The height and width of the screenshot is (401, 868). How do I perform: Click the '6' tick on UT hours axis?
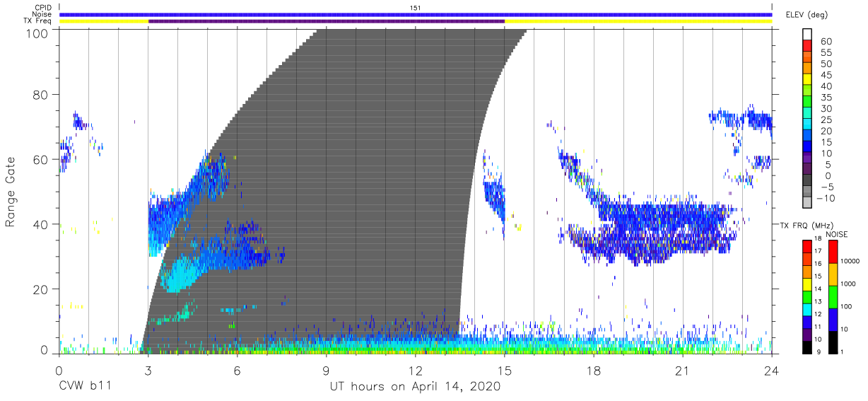[237, 369]
